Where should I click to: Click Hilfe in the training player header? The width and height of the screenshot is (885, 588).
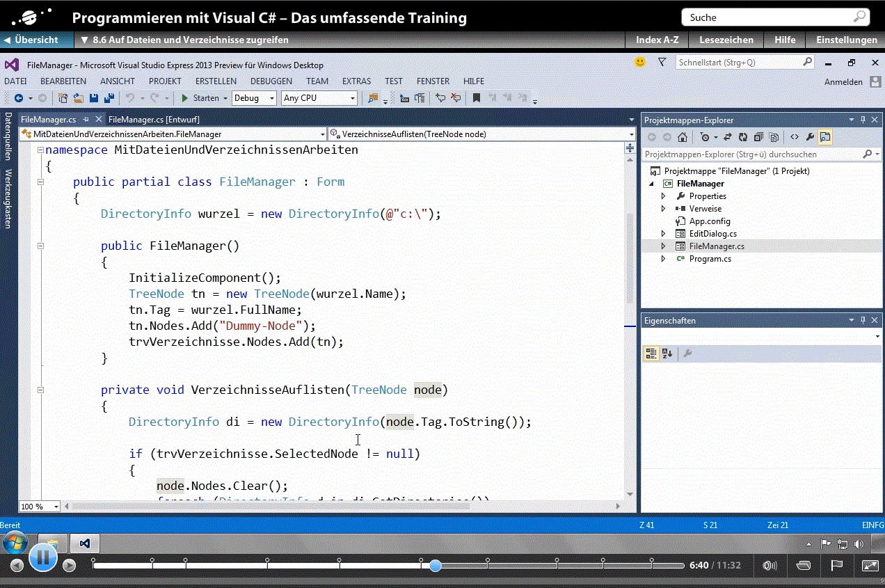point(785,40)
